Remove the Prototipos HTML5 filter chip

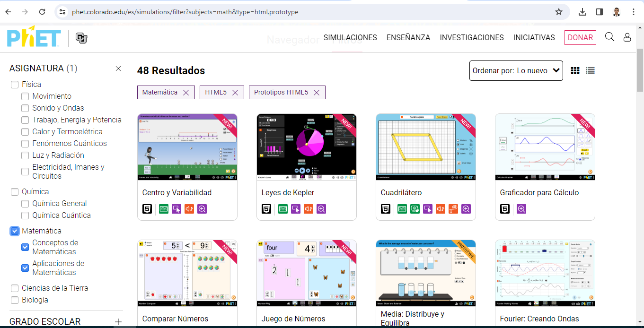317,93
